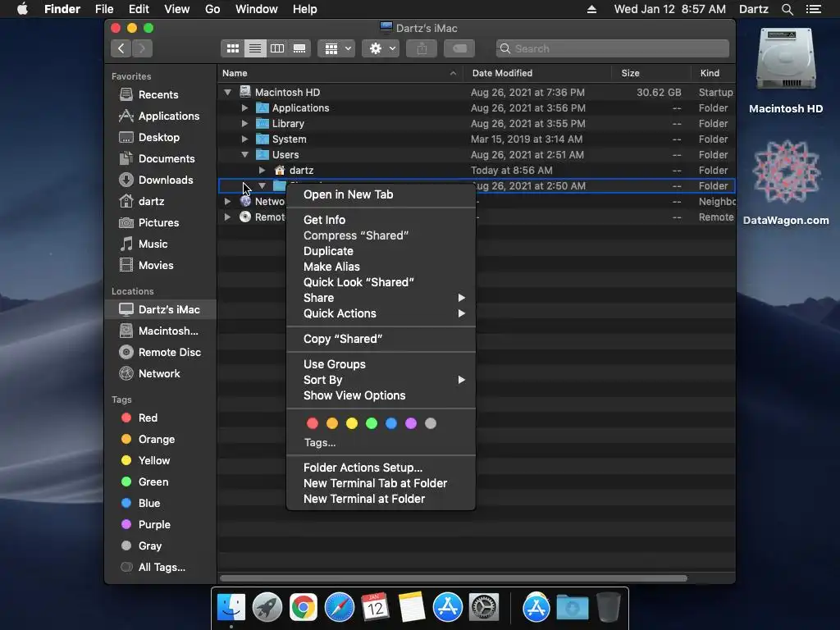Image resolution: width=840 pixels, height=630 pixels.
Task: Switch to gallery view in Finder toolbar
Action: click(299, 48)
